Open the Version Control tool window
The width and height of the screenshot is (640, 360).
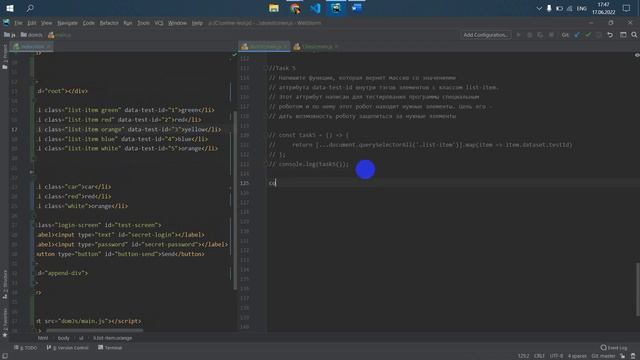[67, 348]
